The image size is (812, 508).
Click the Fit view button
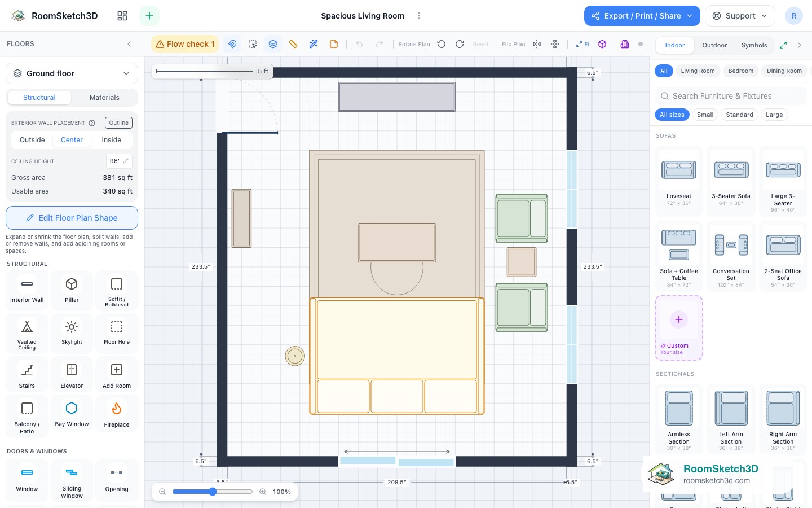pos(582,44)
